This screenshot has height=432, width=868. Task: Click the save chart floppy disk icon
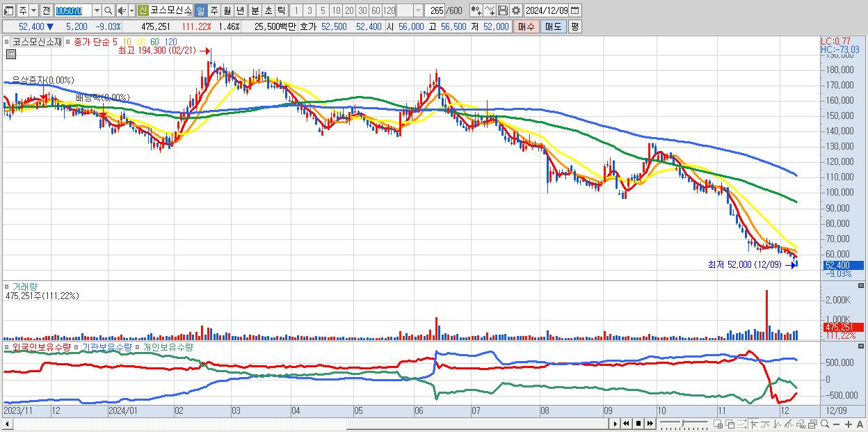pyautogui.click(x=503, y=10)
